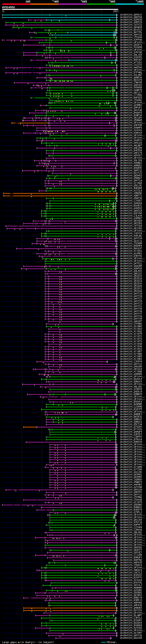Open entry UniRef100_Q4WUE6
This screenshot has height=644, width=146.
point(131,608)
